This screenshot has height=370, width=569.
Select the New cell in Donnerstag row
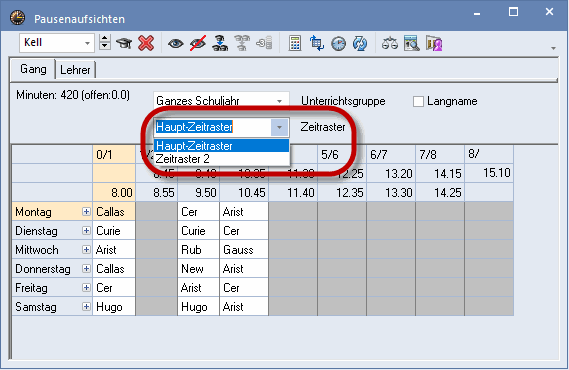(x=198, y=269)
